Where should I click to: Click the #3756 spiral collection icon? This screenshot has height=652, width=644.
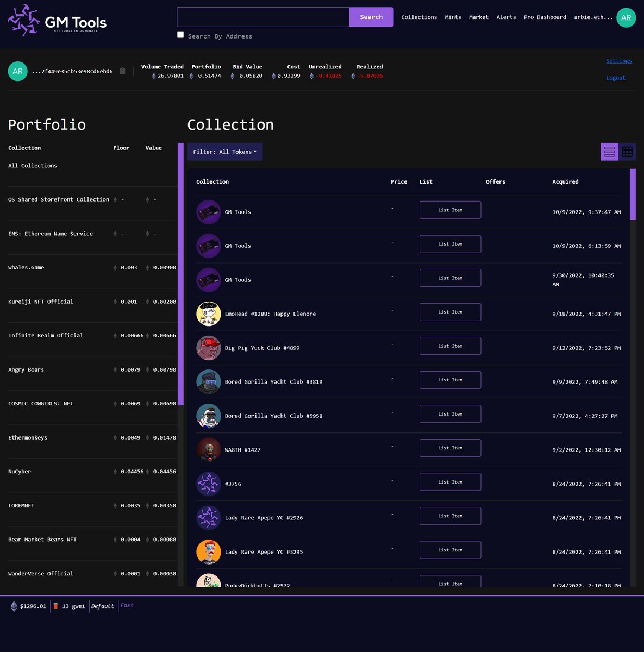point(208,484)
